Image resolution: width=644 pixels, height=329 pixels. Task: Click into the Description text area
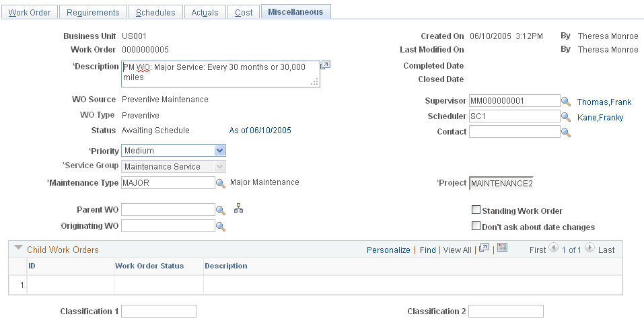221,74
